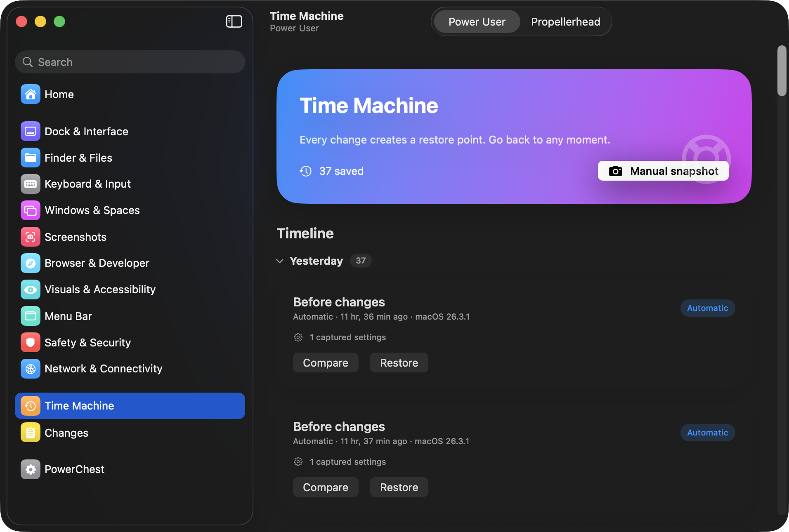
Task: Select Keyboard & Input in sidebar
Action: [87, 184]
